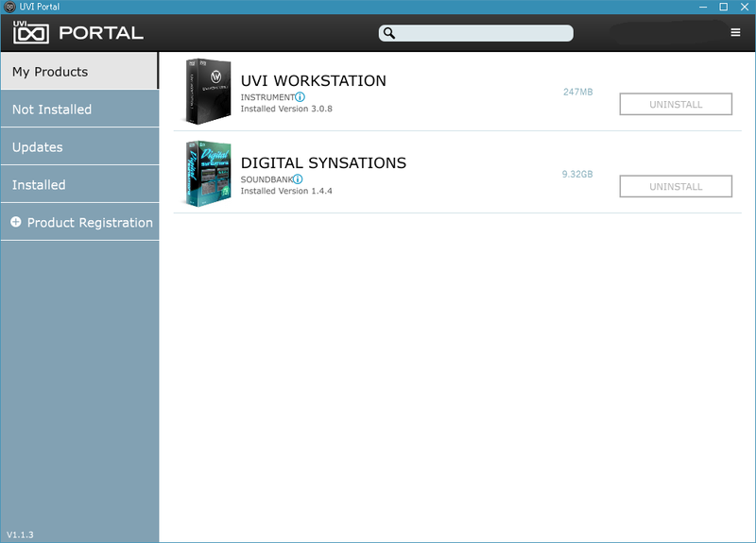Click the 247MB size label
The height and width of the screenshot is (543, 756).
click(x=577, y=92)
